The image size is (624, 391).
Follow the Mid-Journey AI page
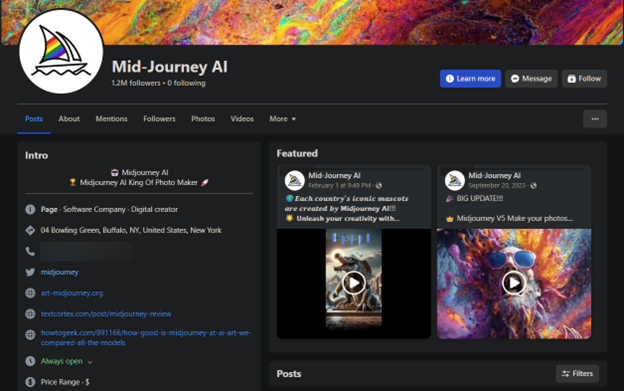point(584,79)
